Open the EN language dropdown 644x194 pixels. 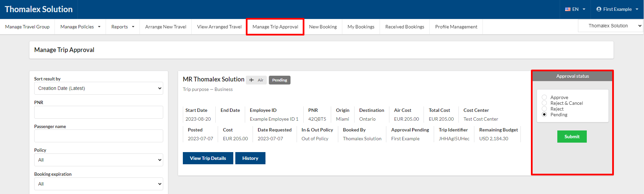pyautogui.click(x=575, y=9)
